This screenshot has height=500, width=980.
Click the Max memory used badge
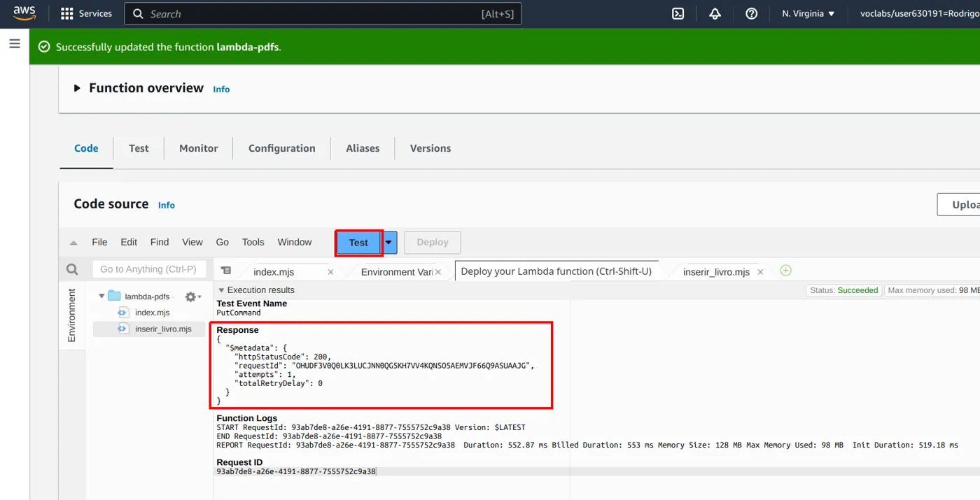tap(932, 290)
